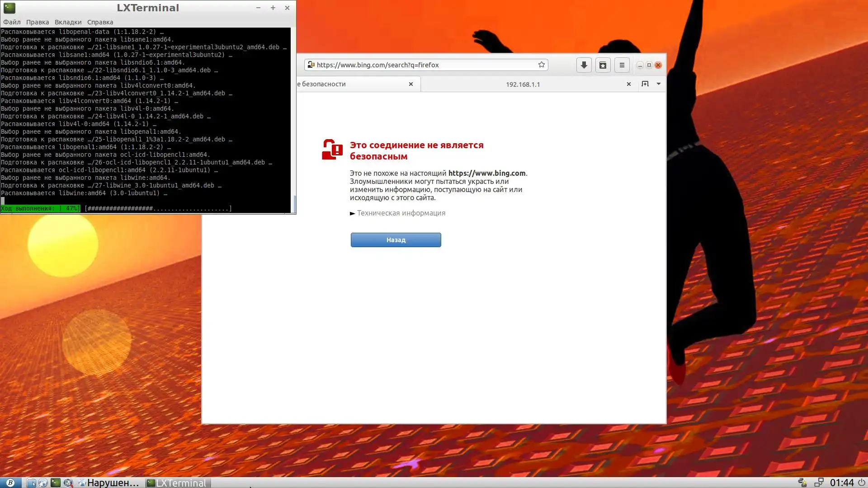
Task: Click the URL address bar field
Action: [425, 65]
